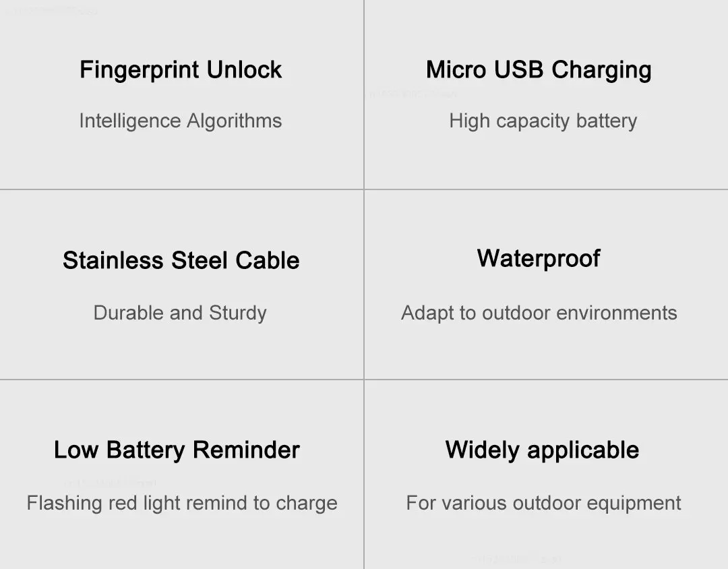Click the Low Battery Reminder heading
The image size is (728, 569).
[x=177, y=450]
